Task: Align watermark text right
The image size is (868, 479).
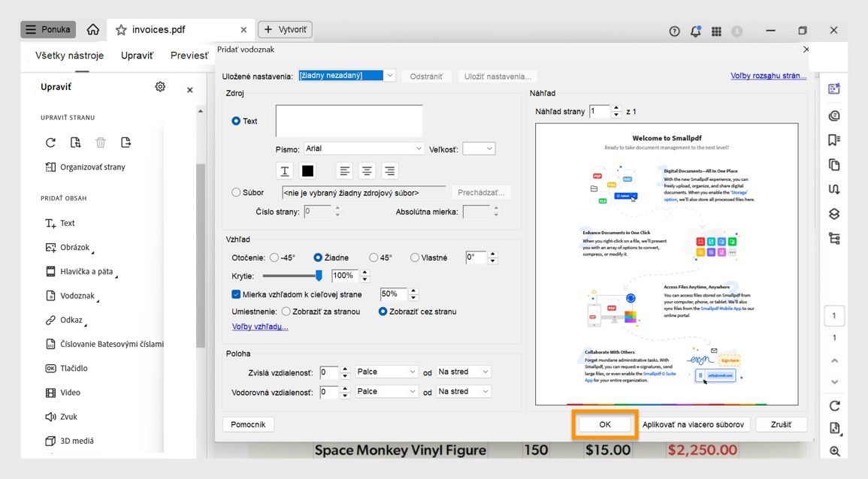Action: (390, 171)
